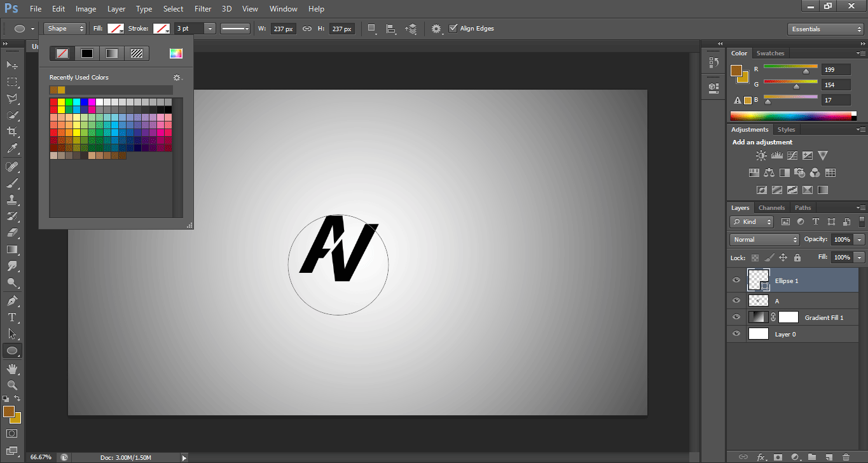The width and height of the screenshot is (868, 463).
Task: Select the Crop tool
Action: (12, 132)
